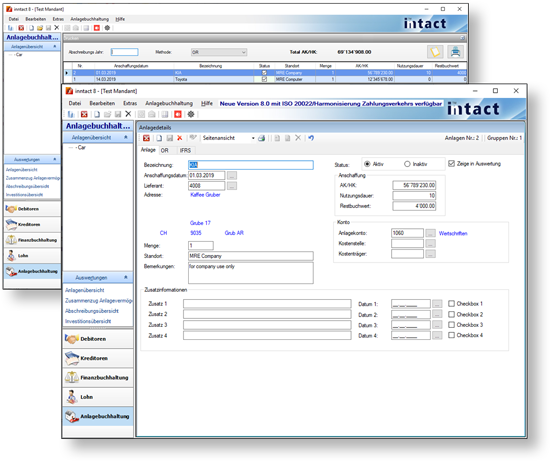Screen dimensions: 550x461
Task: Click the browse button next to Anlagekonto
Action: point(430,233)
